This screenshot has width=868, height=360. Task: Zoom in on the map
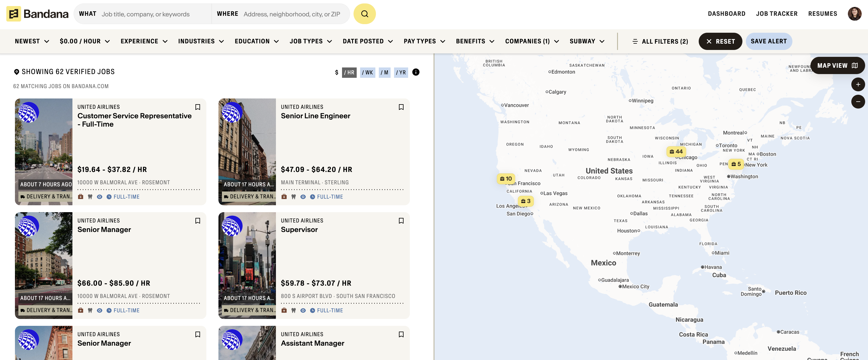coord(858,84)
